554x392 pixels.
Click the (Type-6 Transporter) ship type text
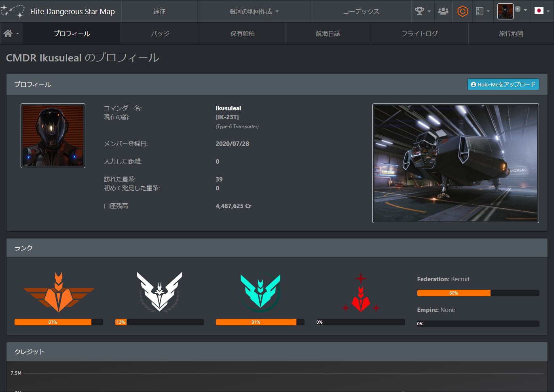coord(237,126)
